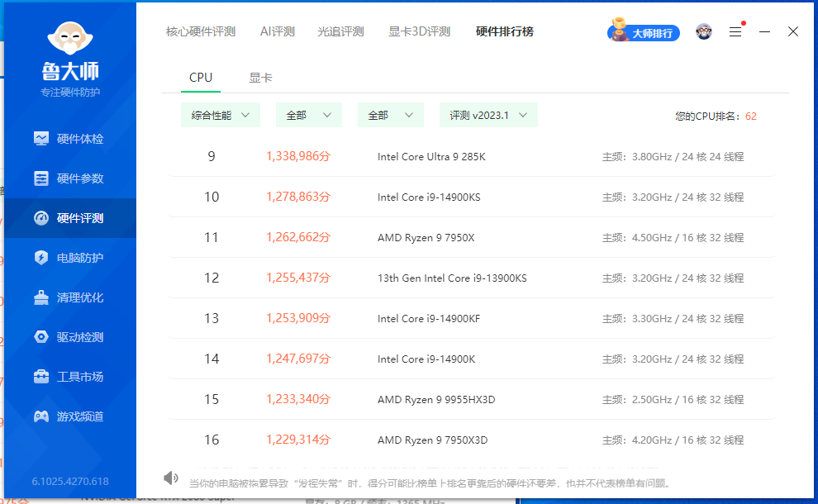The image size is (818, 504).
Task: Switch to AI评测 tab
Action: [x=278, y=32]
